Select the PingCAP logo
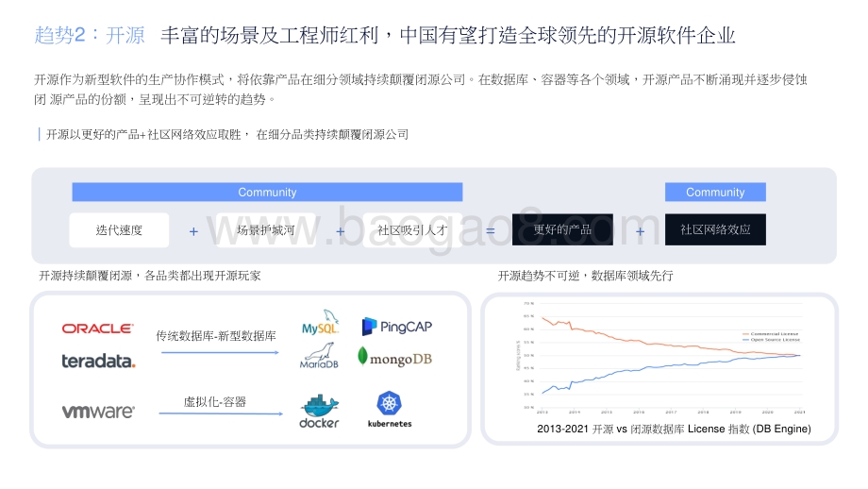Image resolution: width=868 pixels, height=489 pixels. click(x=397, y=327)
